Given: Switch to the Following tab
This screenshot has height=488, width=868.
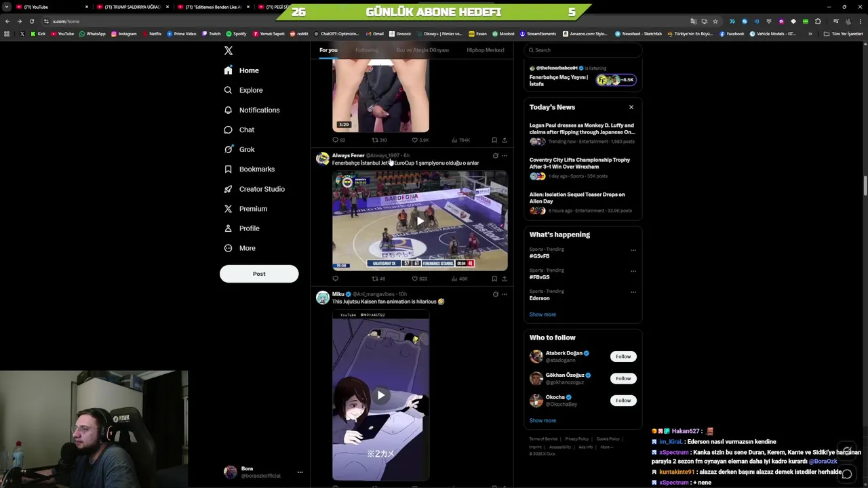Looking at the screenshot, I should pos(367,50).
